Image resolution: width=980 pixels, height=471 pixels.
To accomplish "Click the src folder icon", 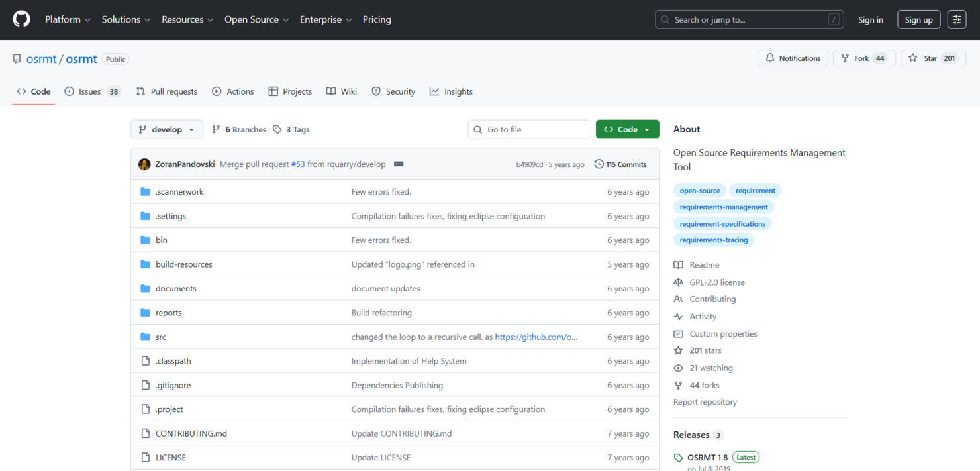I will 146,337.
